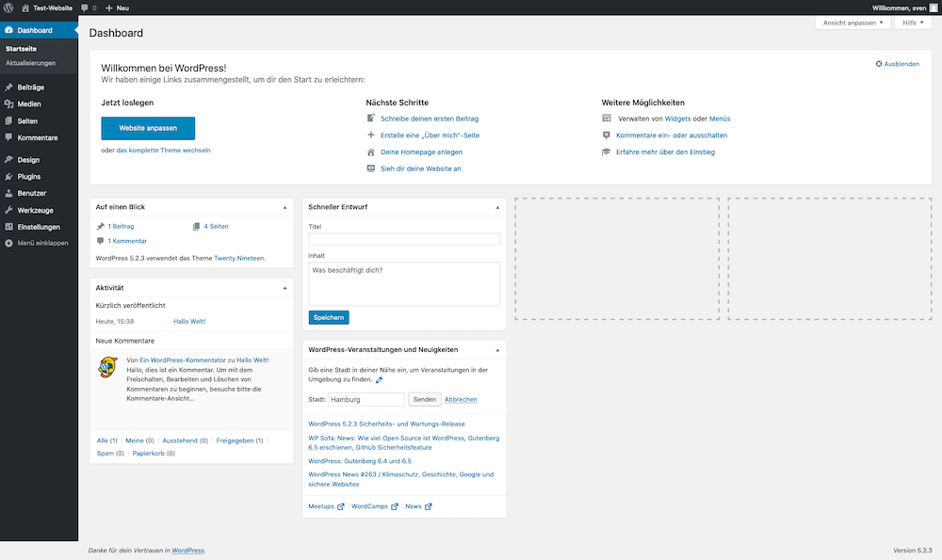Select Dashboard in the sidebar

39,30
